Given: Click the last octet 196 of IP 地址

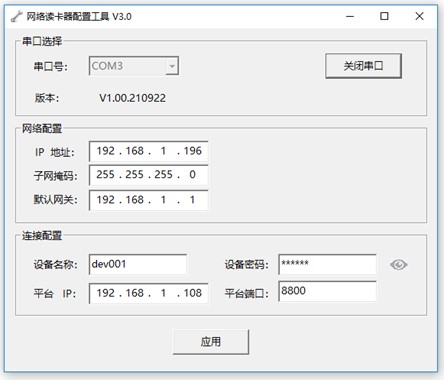Looking at the screenshot, I should (193, 151).
